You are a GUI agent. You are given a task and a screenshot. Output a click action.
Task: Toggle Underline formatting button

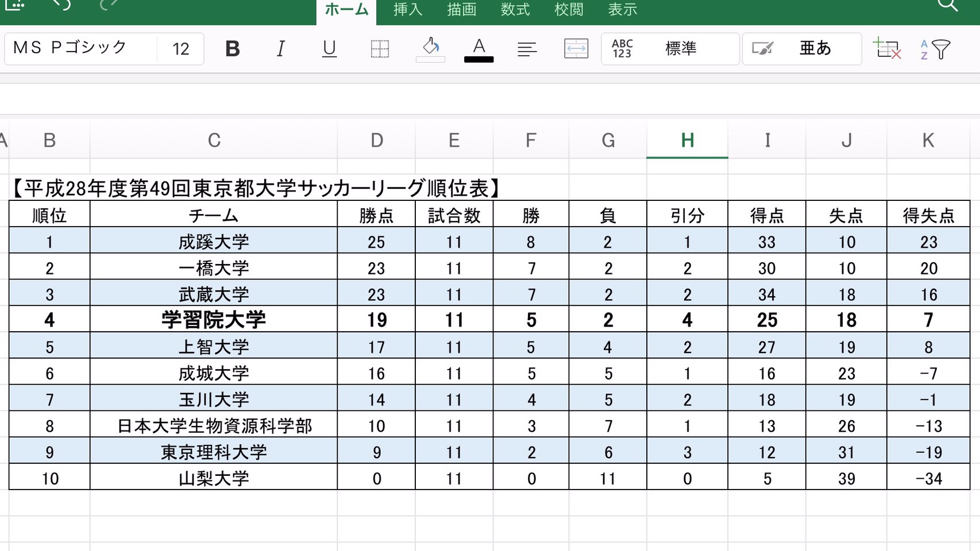(329, 49)
